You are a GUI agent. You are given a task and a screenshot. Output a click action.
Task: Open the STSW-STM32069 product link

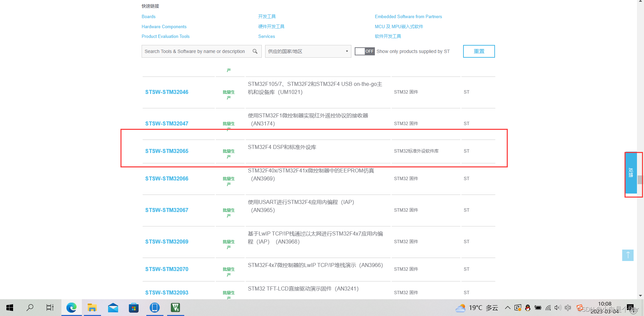(167, 242)
